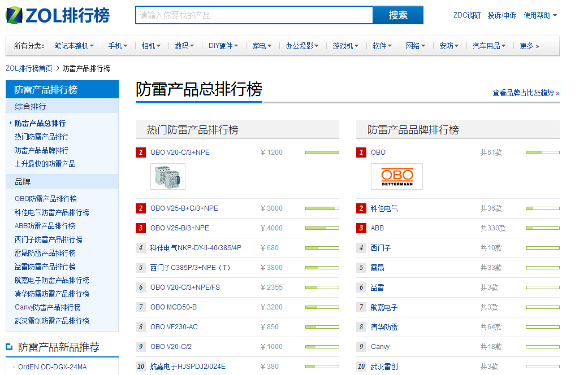
Task: Open the 清华防雷 brand link
Action: point(384,327)
